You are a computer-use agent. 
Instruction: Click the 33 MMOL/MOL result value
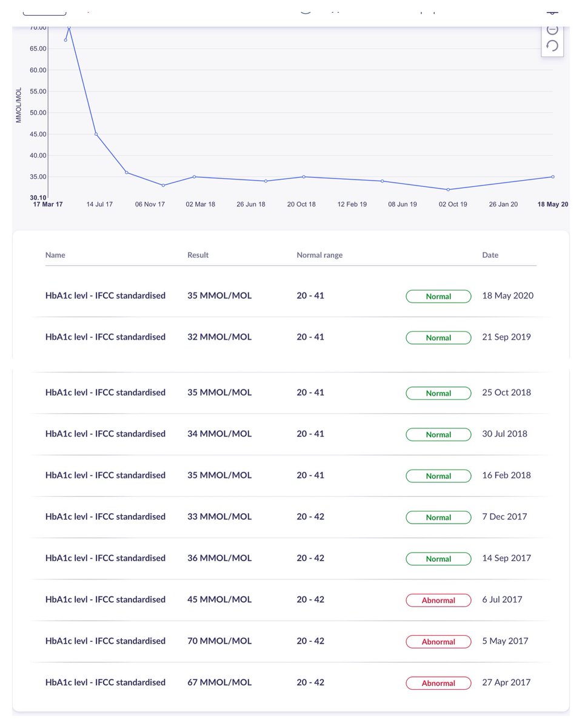click(219, 517)
